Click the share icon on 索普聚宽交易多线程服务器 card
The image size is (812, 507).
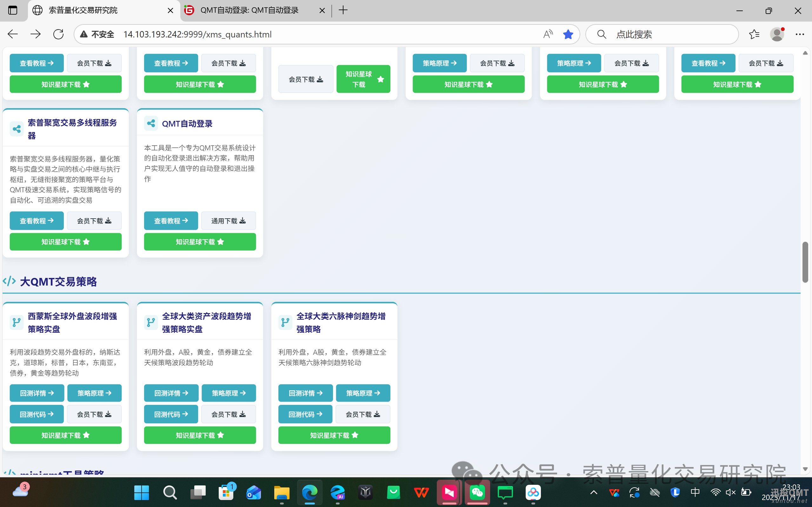pyautogui.click(x=17, y=129)
